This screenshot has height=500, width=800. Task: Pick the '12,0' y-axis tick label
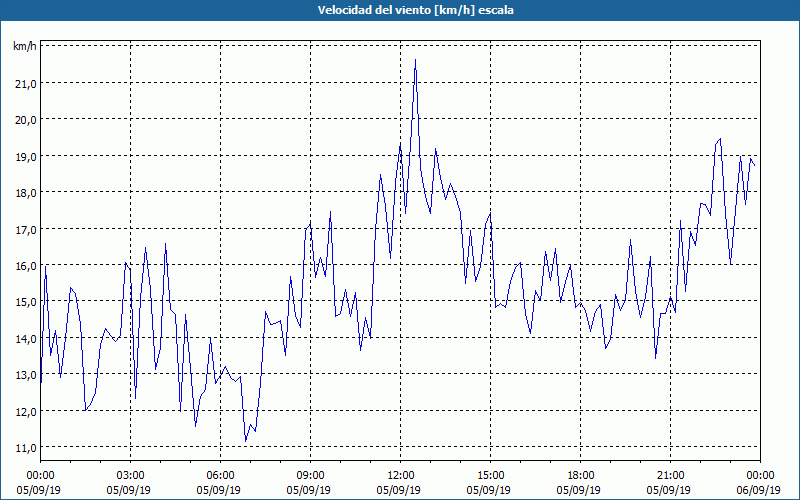pyautogui.click(x=27, y=412)
